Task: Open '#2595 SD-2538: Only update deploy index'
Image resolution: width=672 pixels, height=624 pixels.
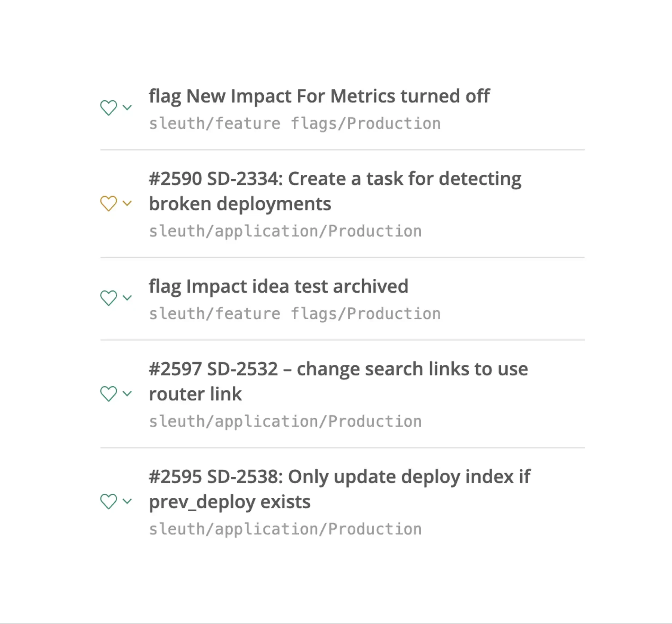Action: point(339,489)
